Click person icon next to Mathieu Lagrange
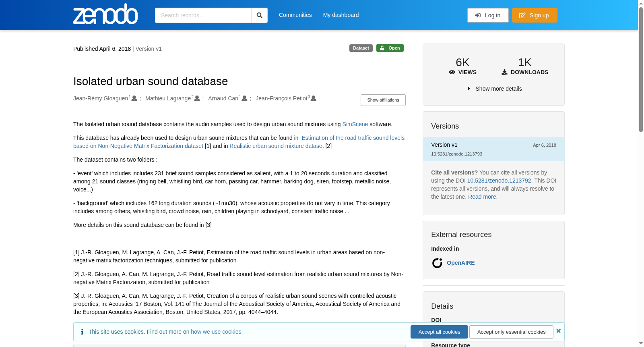 [x=197, y=98]
